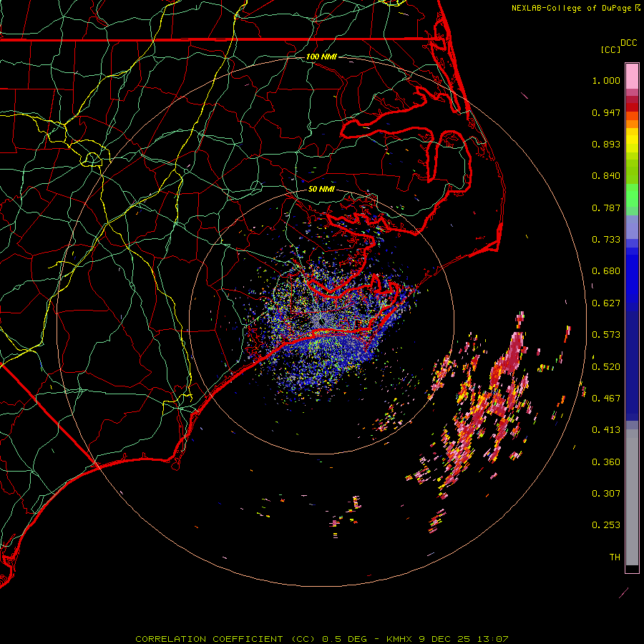This screenshot has width=644, height=644.
Task: Click the Correlation Coefficient caption at the bottom
Action: (322, 639)
